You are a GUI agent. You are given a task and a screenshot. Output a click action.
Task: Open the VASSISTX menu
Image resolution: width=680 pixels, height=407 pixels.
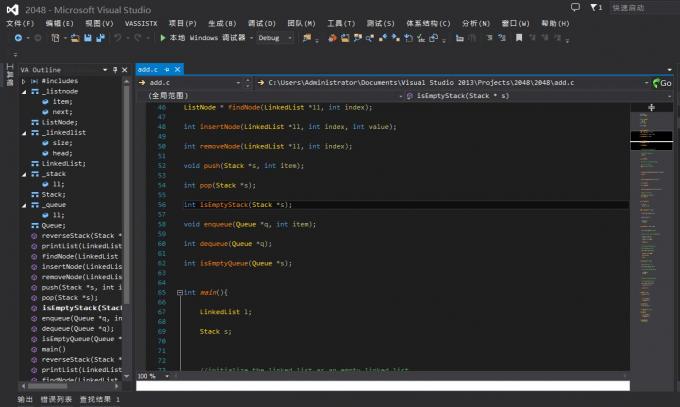[142, 22]
